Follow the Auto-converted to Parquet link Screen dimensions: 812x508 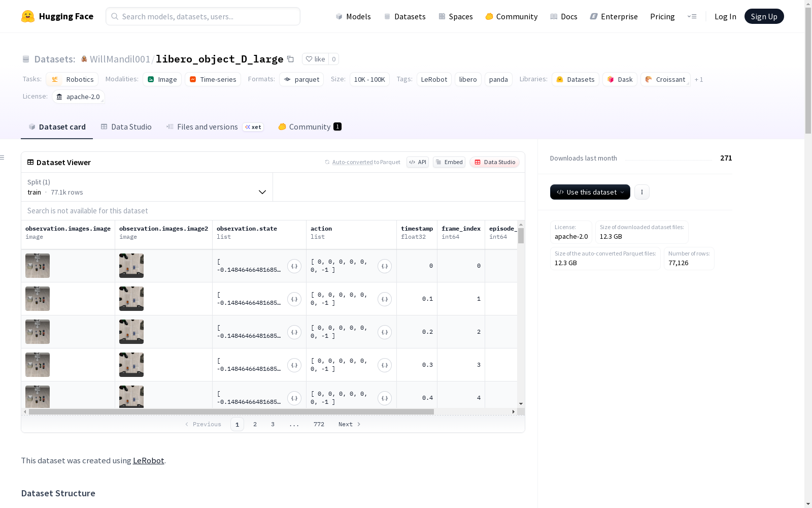coord(362,162)
